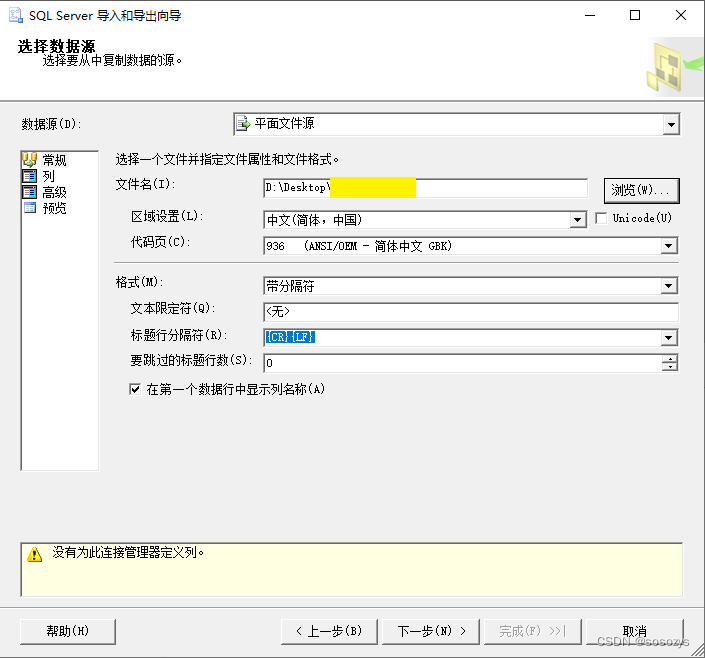Expand the 格式 dropdown arrow
705x658 pixels.
(669, 286)
